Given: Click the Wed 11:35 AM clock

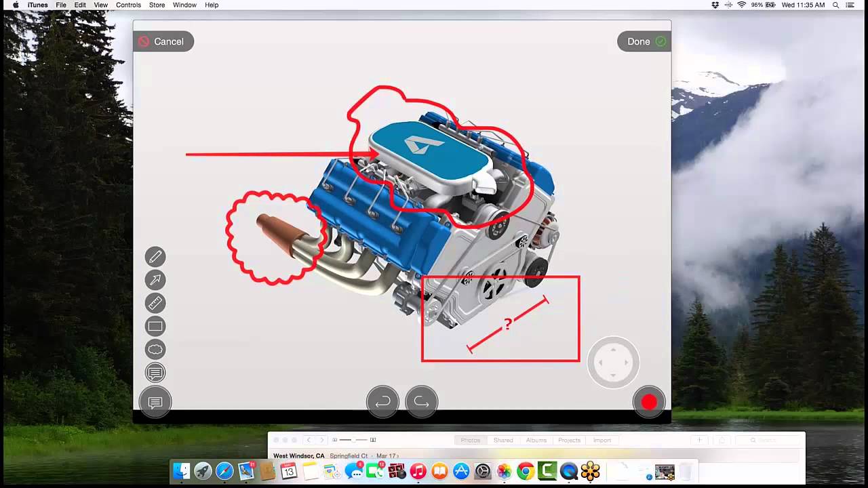Looking at the screenshot, I should click(x=803, y=5).
